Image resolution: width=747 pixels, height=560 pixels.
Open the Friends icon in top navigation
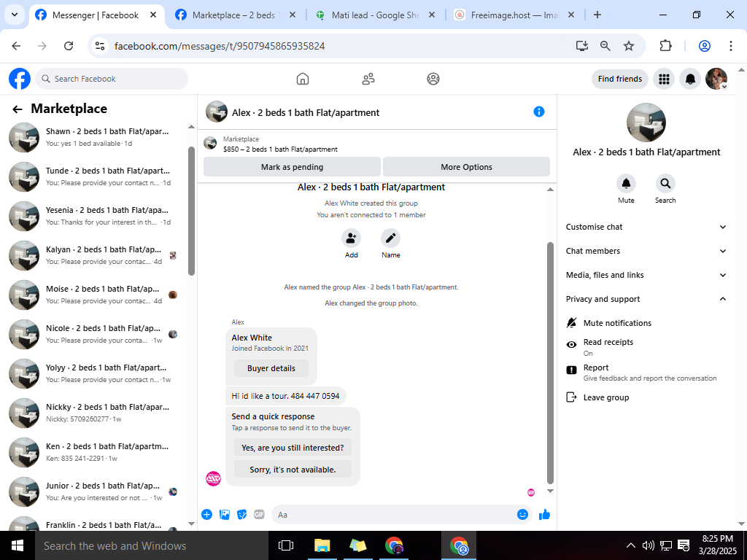[368, 79]
